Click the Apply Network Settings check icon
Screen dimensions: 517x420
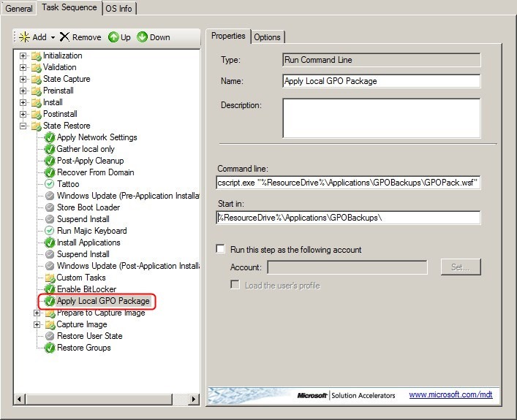pos(50,137)
